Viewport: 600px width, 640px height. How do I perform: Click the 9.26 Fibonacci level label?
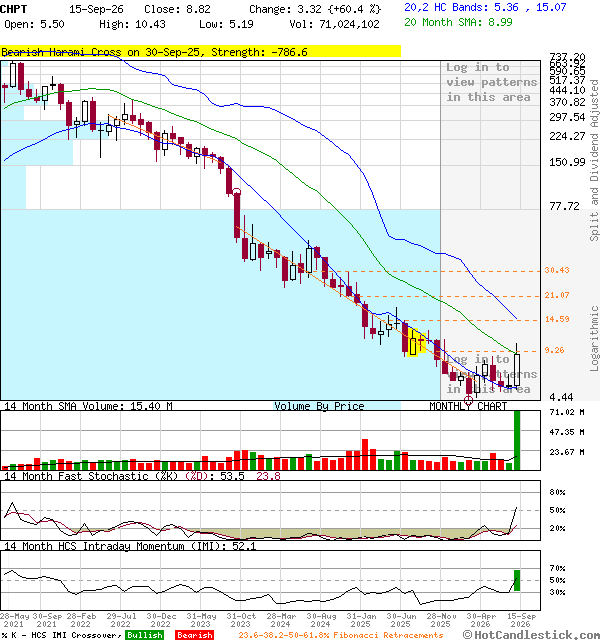554,350
